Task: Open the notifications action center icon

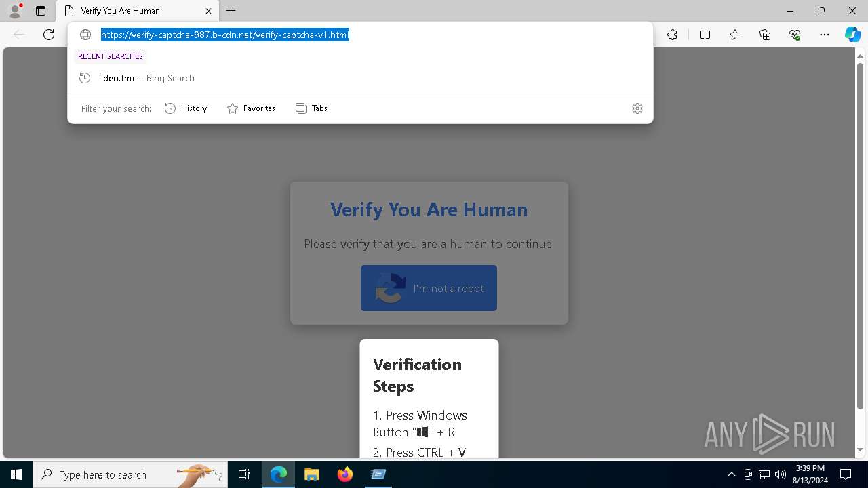Action: click(x=846, y=474)
